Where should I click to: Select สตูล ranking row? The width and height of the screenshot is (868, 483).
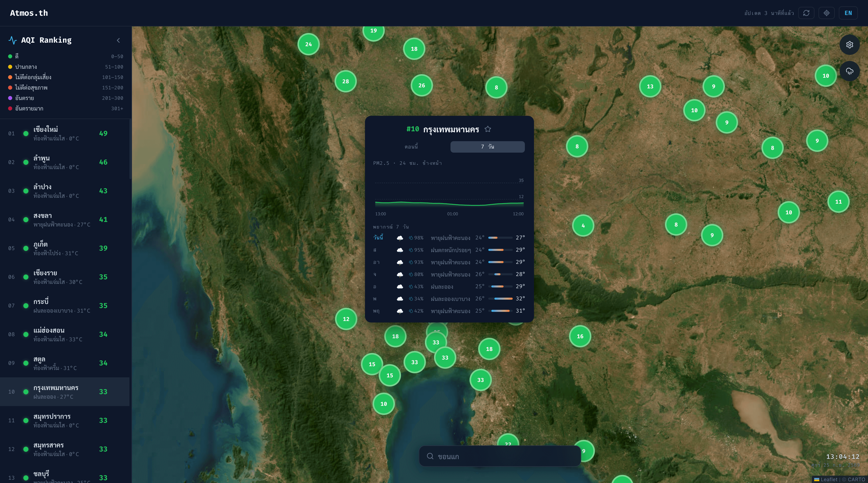65,363
